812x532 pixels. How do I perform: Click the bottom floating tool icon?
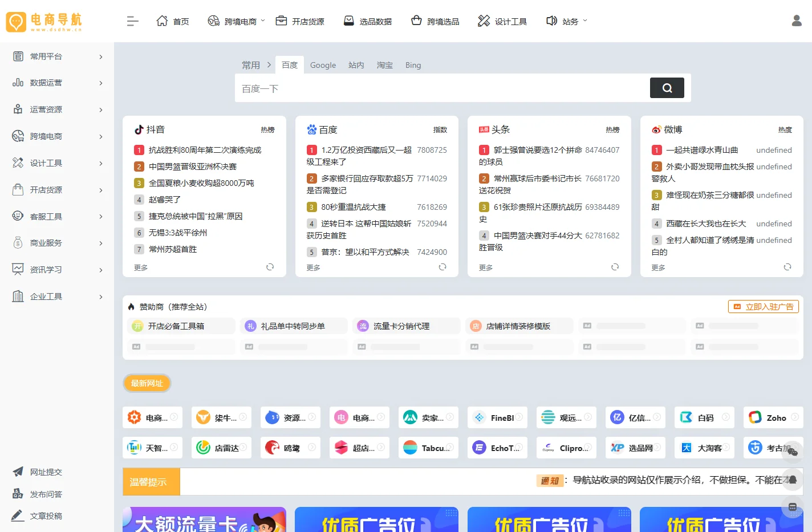tap(793, 507)
